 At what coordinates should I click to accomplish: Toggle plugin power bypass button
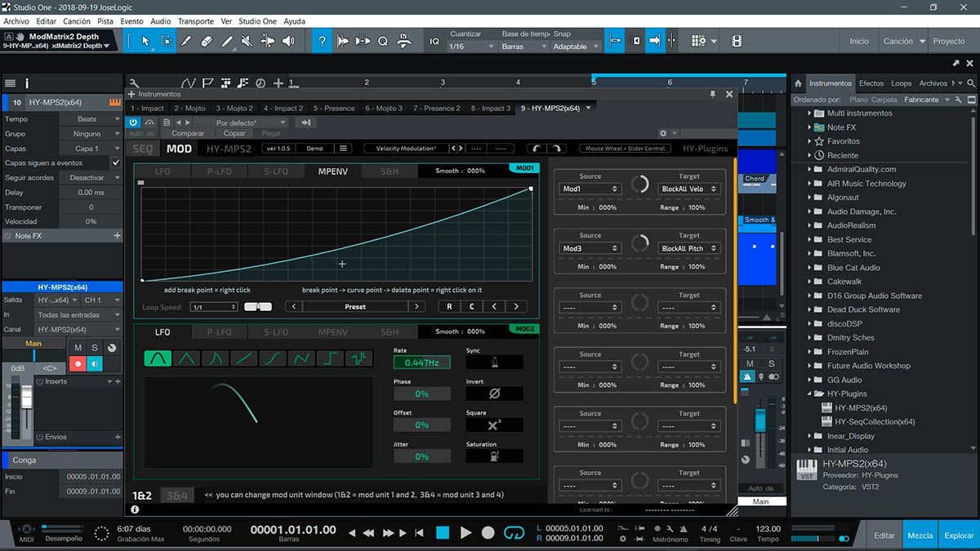pos(133,122)
